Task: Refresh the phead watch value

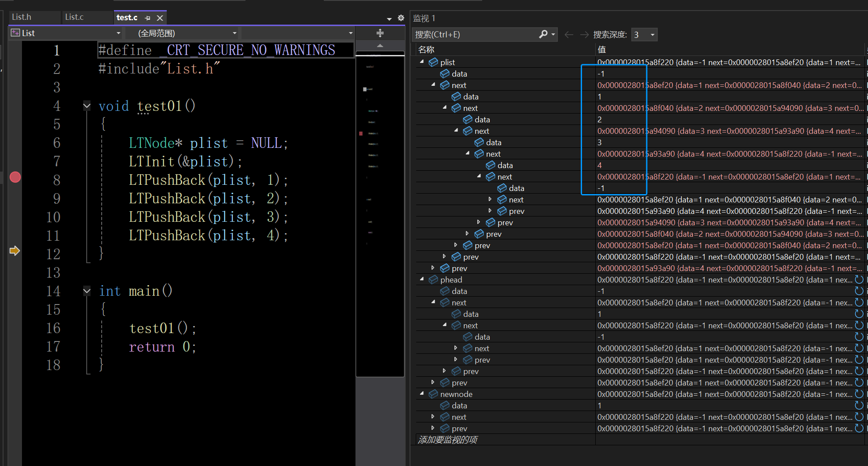Action: pyautogui.click(x=859, y=279)
